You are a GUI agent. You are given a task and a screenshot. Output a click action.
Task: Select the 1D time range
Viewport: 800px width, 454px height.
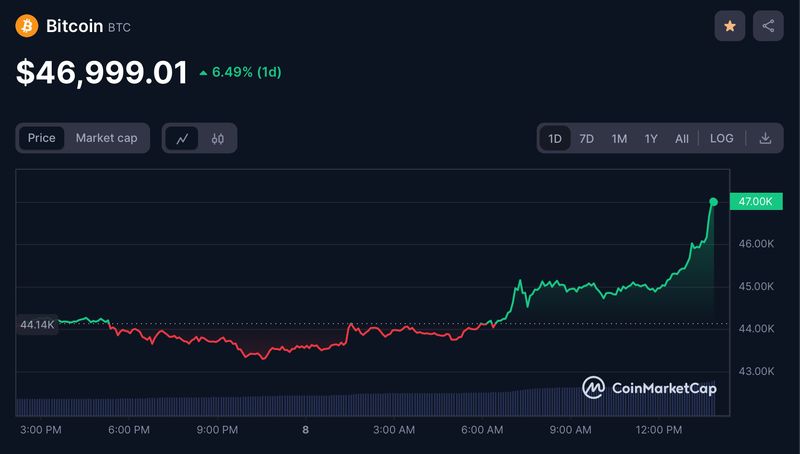(555, 138)
